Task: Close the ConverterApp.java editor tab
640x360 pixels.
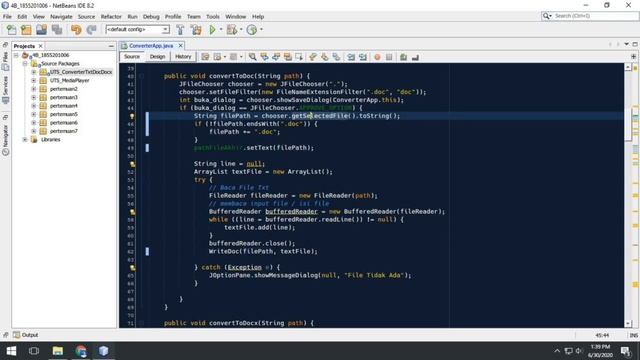Action: 180,46
